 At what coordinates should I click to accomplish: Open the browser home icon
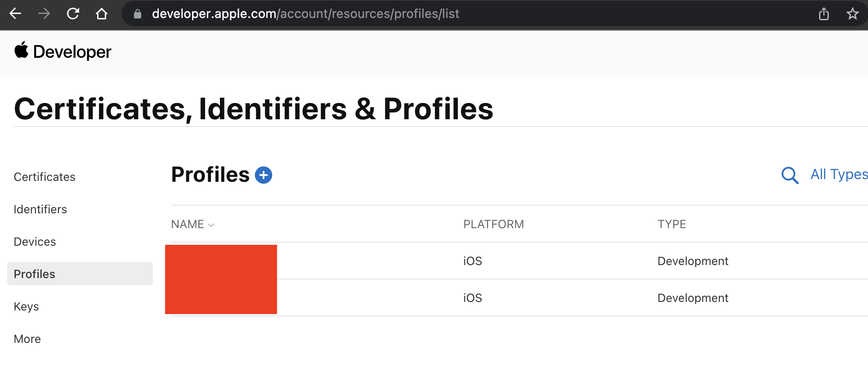click(102, 14)
